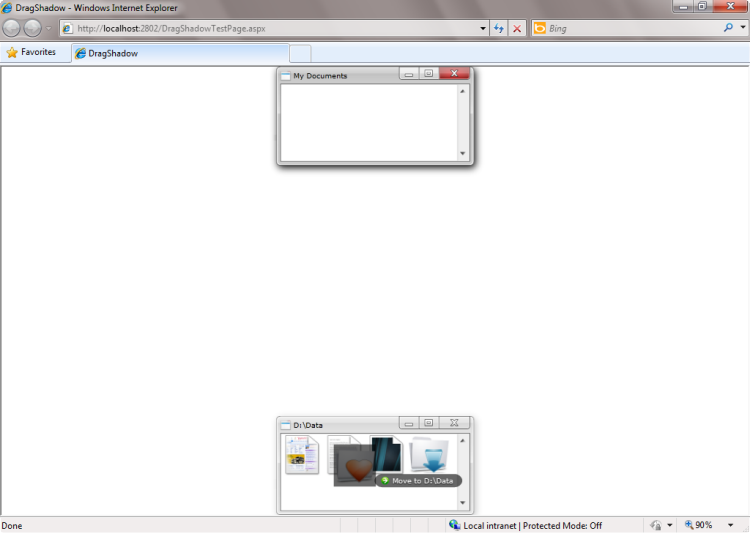Maximize the D:\Data window

(x=429, y=423)
